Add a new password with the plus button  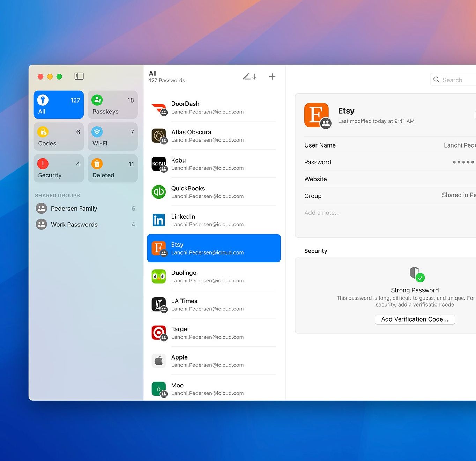272,76
